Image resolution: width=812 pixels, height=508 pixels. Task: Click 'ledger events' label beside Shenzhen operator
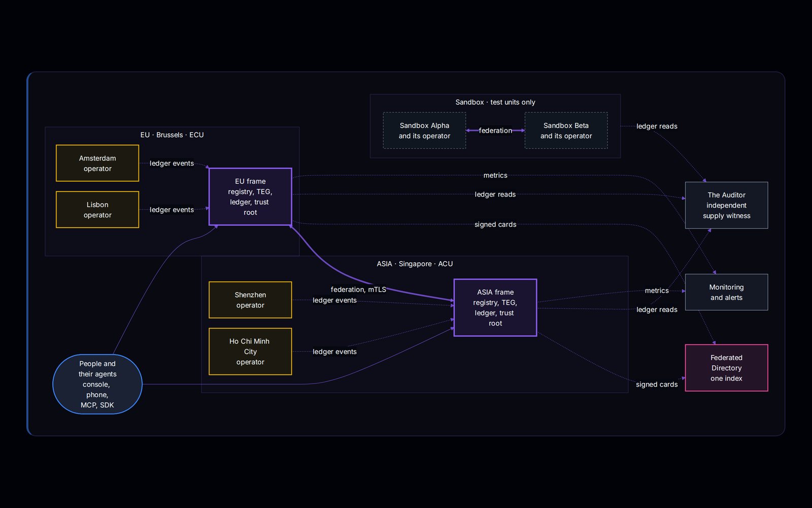(x=334, y=300)
